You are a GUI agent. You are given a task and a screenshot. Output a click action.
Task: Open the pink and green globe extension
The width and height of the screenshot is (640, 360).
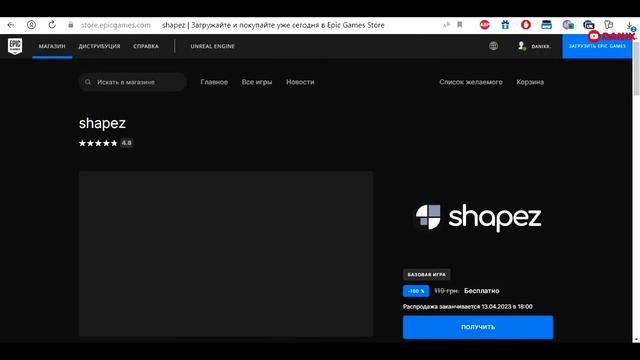pyautogui.click(x=568, y=25)
